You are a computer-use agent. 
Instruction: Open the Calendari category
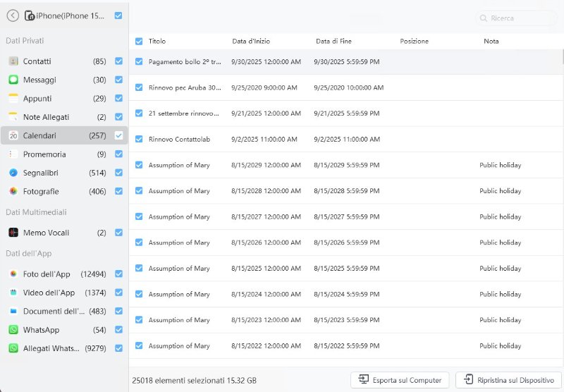(39, 135)
